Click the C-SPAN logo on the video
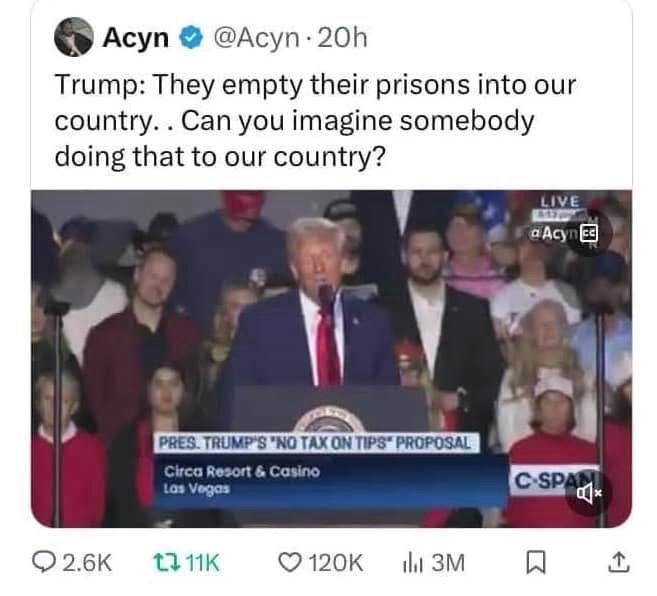The image size is (657, 596). coord(553,480)
